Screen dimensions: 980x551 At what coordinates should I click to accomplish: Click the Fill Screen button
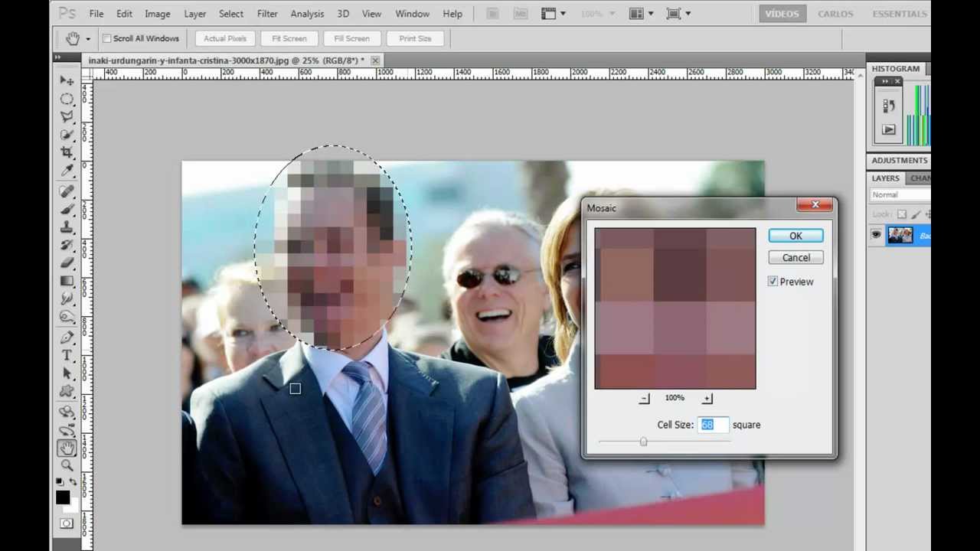(351, 38)
